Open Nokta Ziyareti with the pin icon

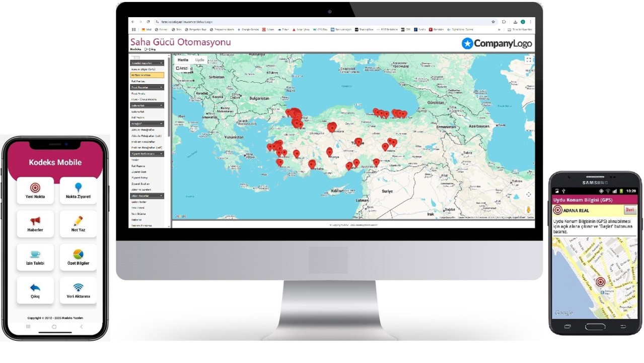click(x=79, y=188)
